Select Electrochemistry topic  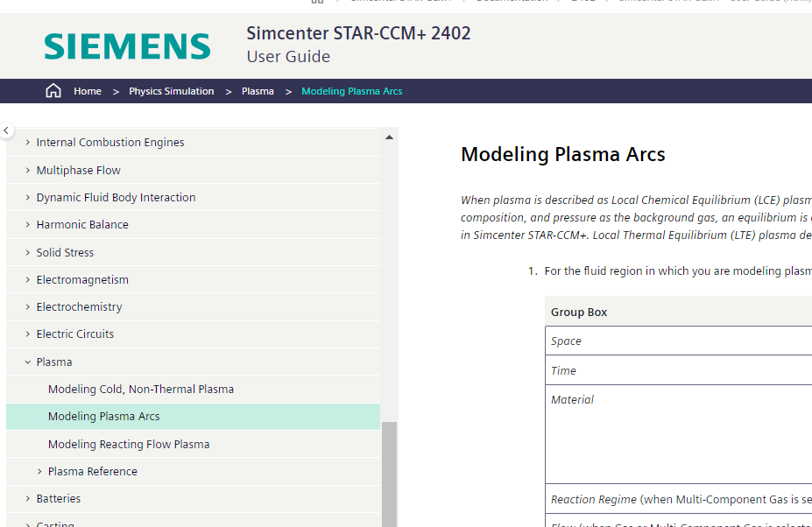coord(79,307)
